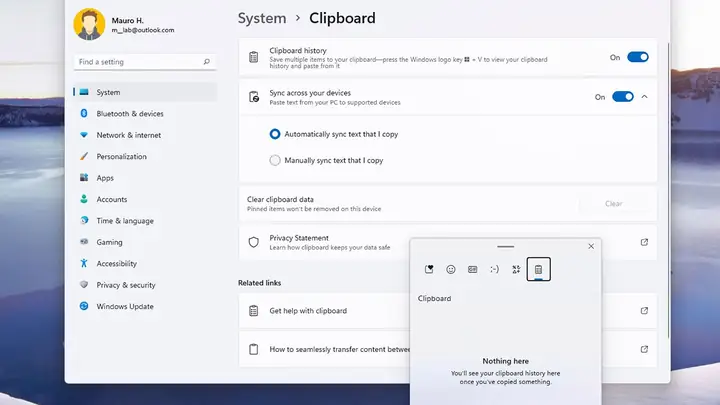Select the Emoji smiley tab

point(451,270)
